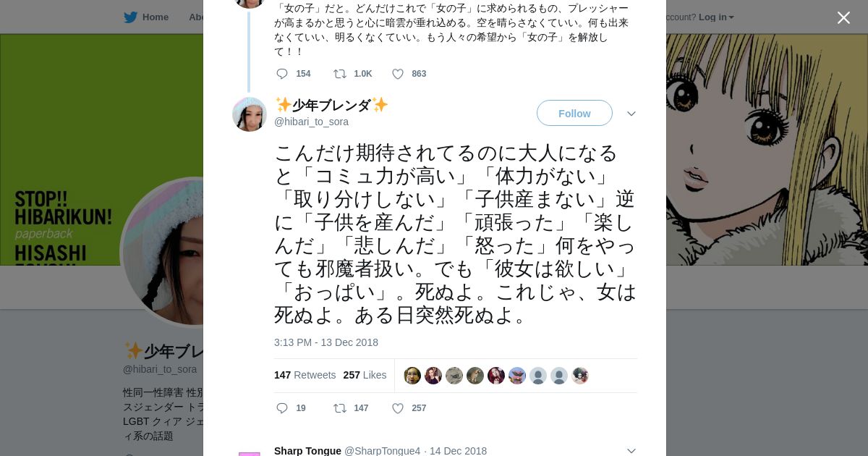Image resolution: width=868 pixels, height=456 pixels.
Task: Open the @hibari_to_sora handle in tweet header
Action: point(311,122)
